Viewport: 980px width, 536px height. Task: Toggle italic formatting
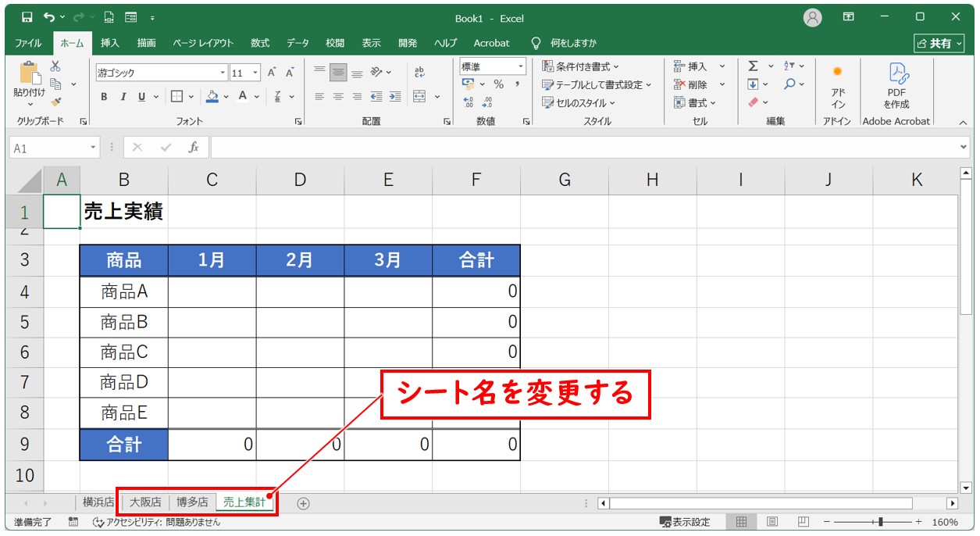(123, 97)
